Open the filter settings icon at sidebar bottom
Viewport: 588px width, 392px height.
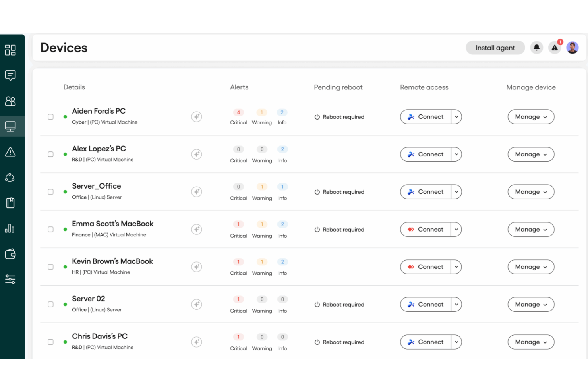coord(10,279)
